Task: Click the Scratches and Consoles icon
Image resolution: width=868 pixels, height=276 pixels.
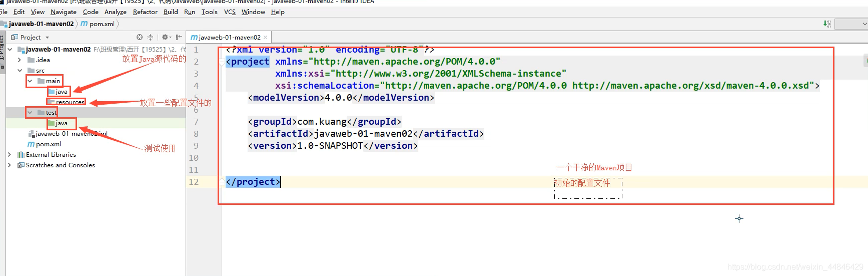Action: point(21,165)
